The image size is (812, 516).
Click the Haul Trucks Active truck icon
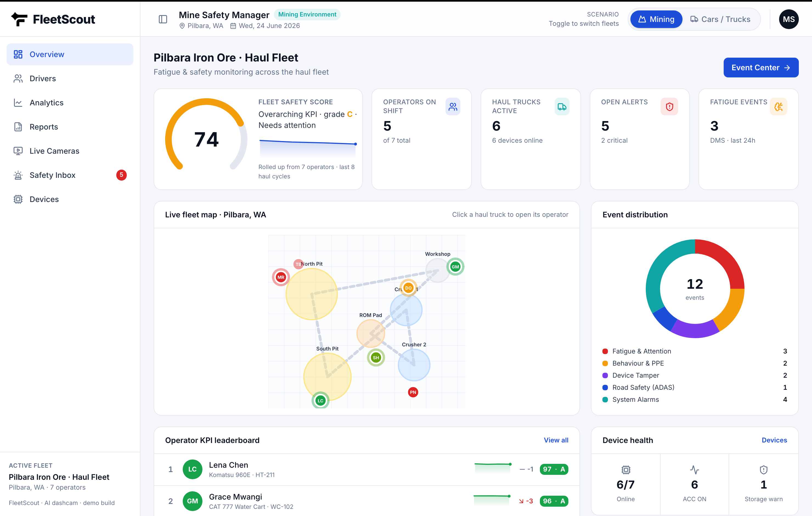pos(562,107)
